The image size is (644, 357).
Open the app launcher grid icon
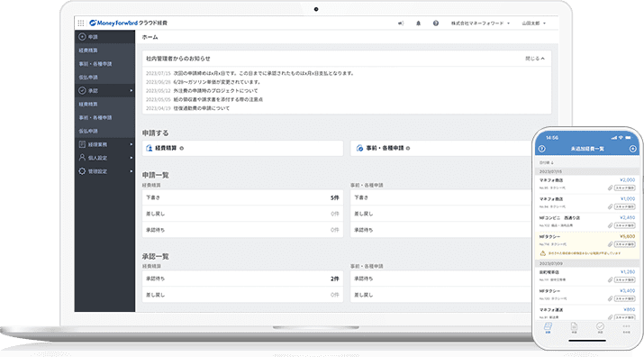[81, 23]
